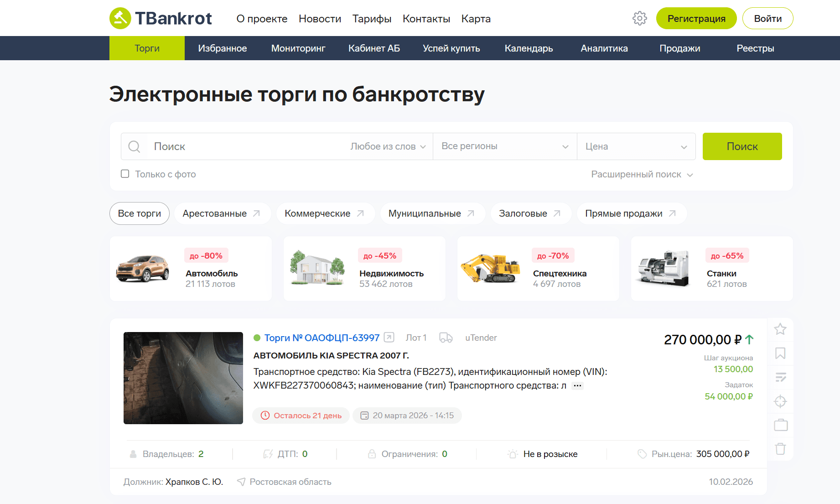Open the Реестры tab
The image size is (840, 504).
coord(755,48)
